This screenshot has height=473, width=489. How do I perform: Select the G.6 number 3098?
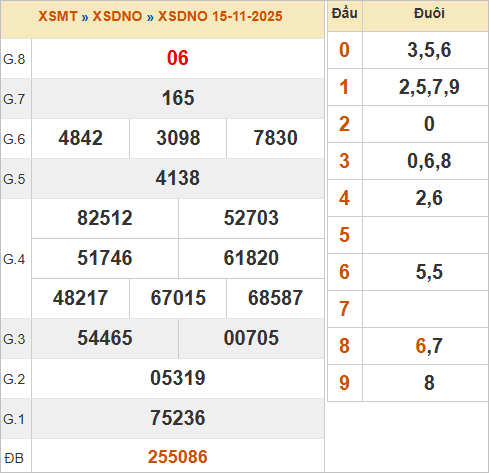(x=178, y=138)
